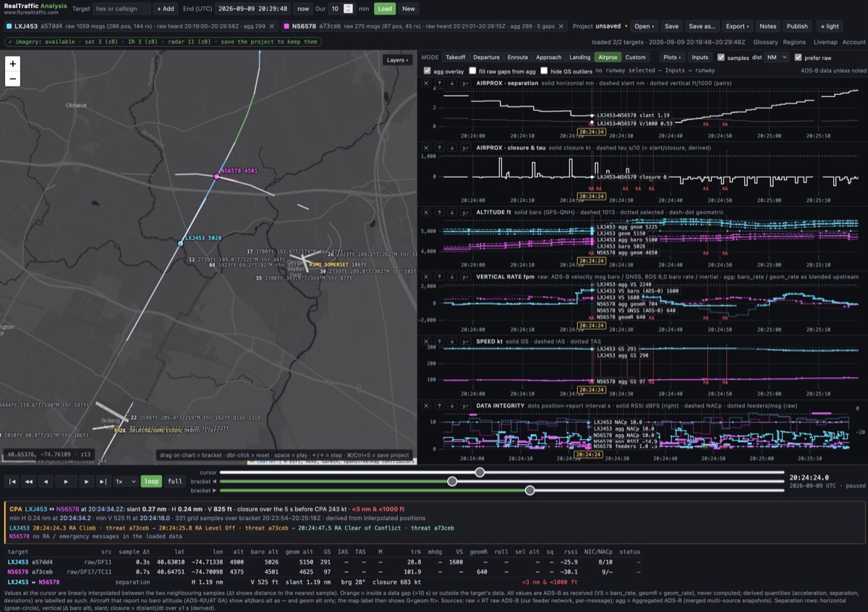This screenshot has width=868, height=612.
Task: Move the VERTICAL RATE chart down
Action: coord(452,276)
